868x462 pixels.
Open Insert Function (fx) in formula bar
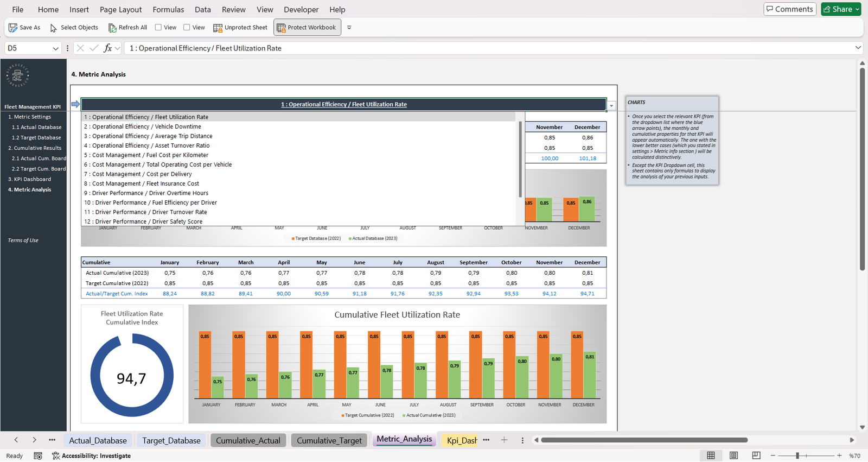pos(107,48)
